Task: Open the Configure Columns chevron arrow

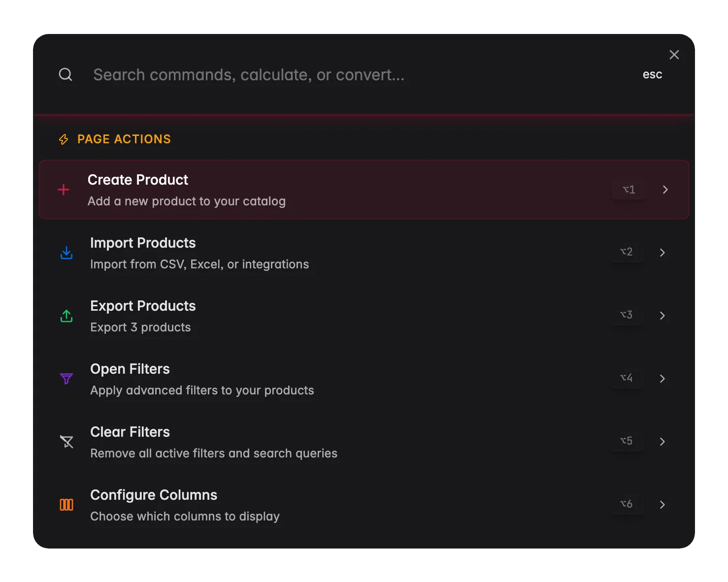Action: (662, 505)
